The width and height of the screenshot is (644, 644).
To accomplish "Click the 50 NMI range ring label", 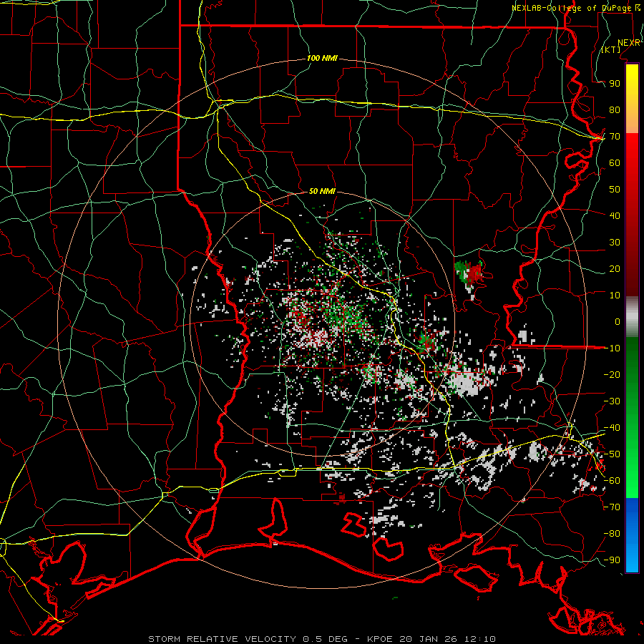I will 322,191.
